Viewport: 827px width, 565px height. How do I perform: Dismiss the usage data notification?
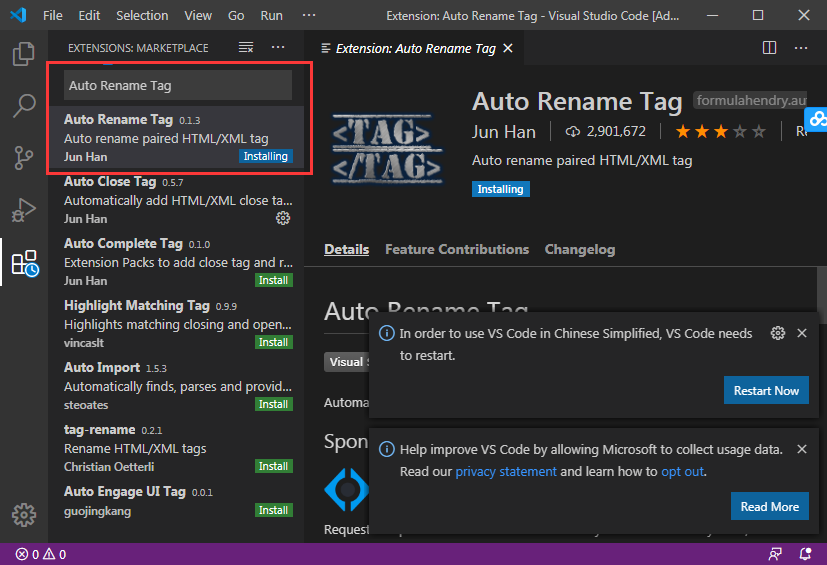point(802,449)
